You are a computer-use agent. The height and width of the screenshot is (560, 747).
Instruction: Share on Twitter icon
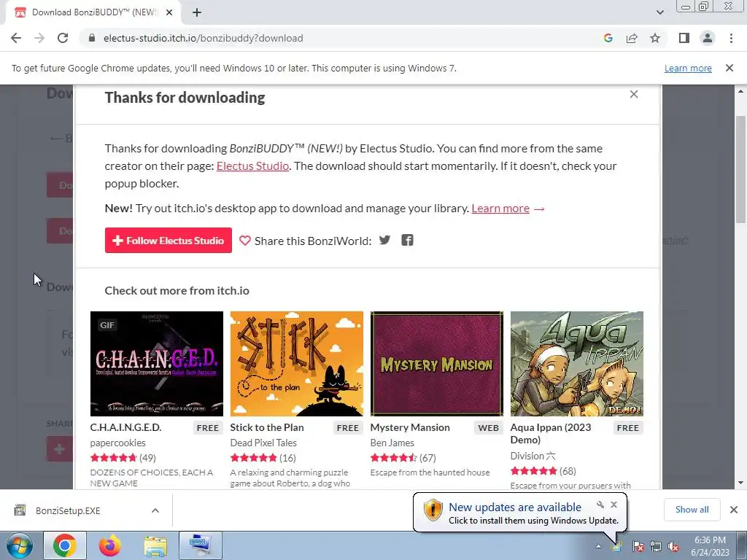tap(384, 240)
